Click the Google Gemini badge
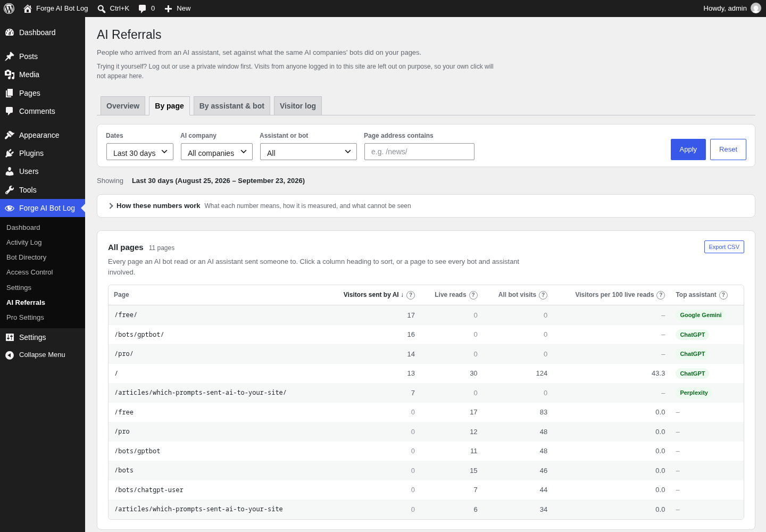 [x=701, y=315]
